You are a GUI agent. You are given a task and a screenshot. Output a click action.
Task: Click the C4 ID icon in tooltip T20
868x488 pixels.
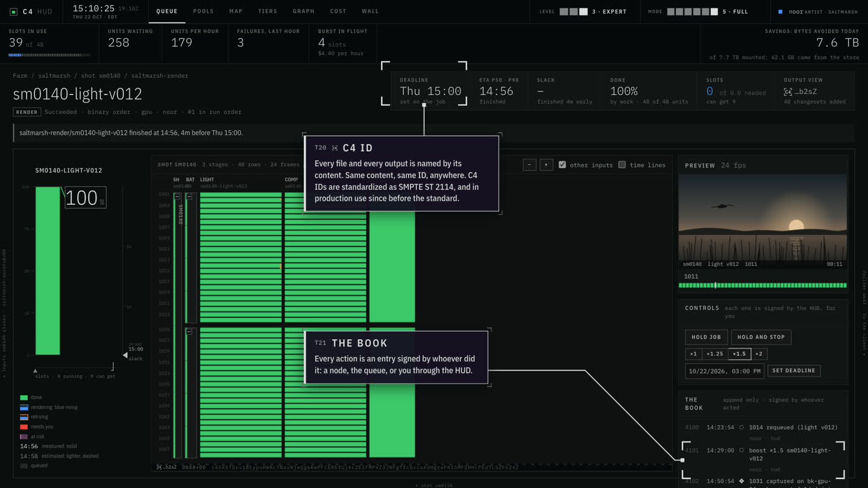335,148
